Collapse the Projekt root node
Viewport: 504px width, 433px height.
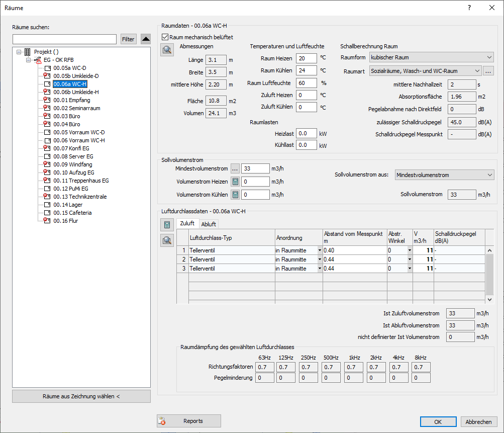19,52
